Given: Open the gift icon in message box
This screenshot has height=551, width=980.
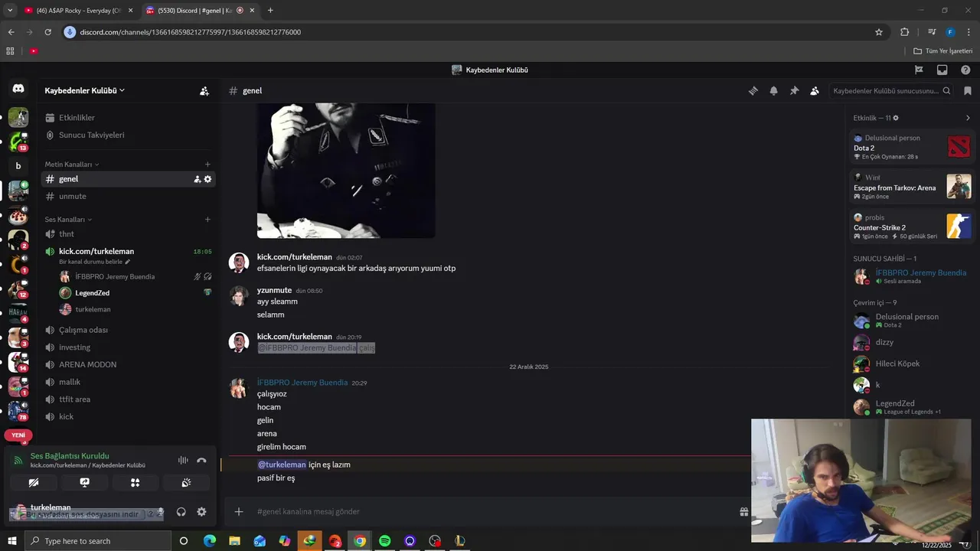Looking at the screenshot, I should click(743, 511).
